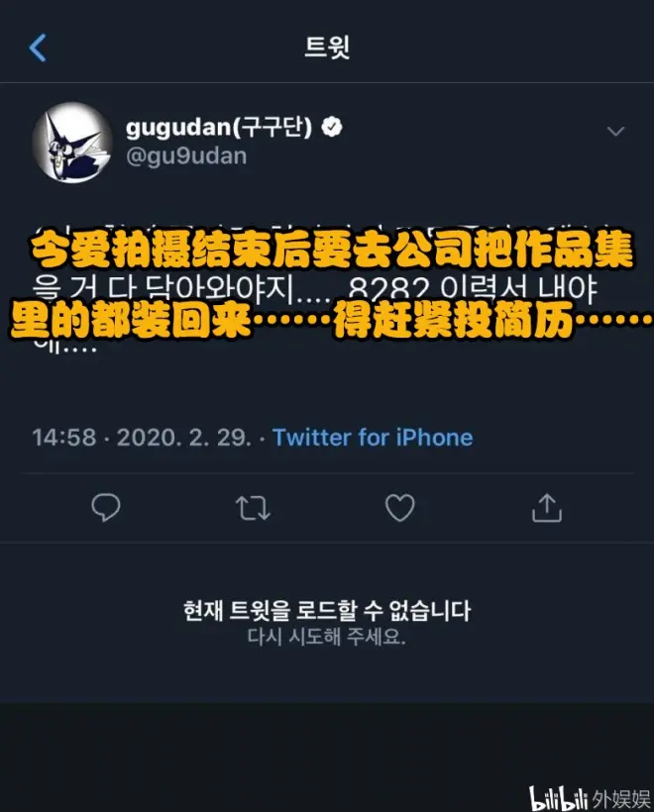Tap the 2020. 2. 29. date
The width and height of the screenshot is (654, 812).
pyautogui.click(x=184, y=438)
